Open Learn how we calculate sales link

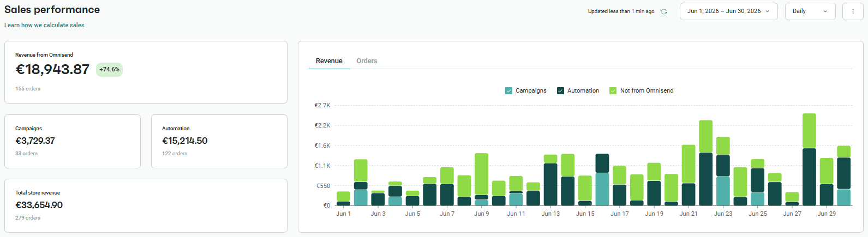[44, 25]
